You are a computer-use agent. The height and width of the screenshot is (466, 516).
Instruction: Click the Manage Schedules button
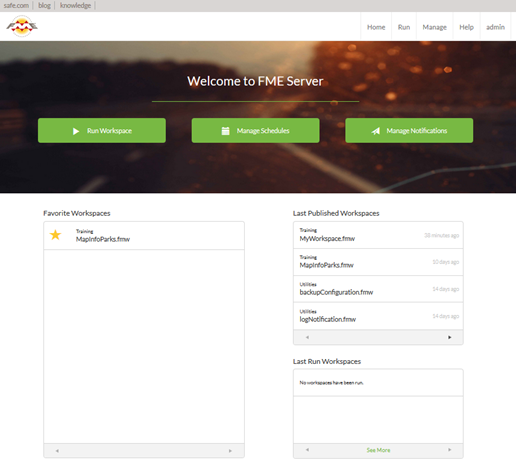(255, 131)
